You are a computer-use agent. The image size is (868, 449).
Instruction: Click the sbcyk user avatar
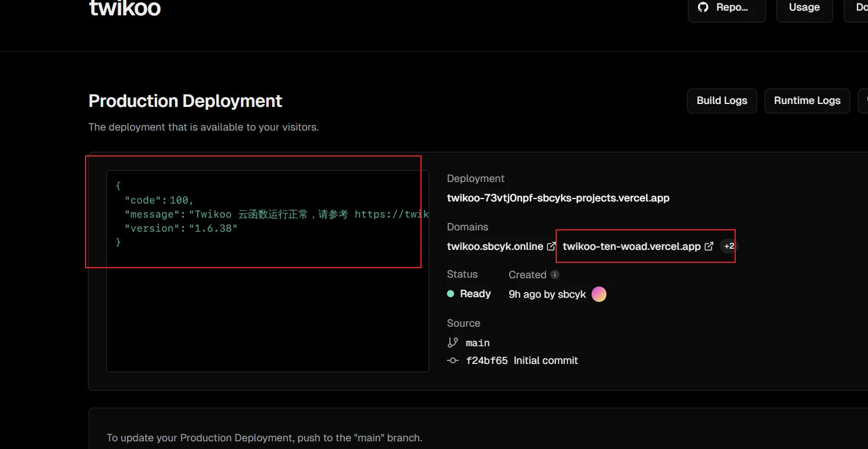599,294
